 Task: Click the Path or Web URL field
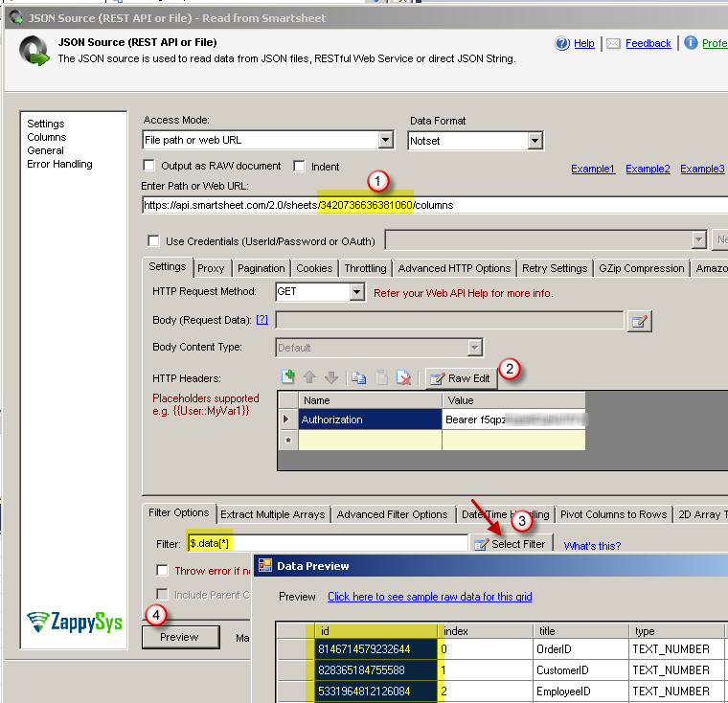click(x=435, y=205)
